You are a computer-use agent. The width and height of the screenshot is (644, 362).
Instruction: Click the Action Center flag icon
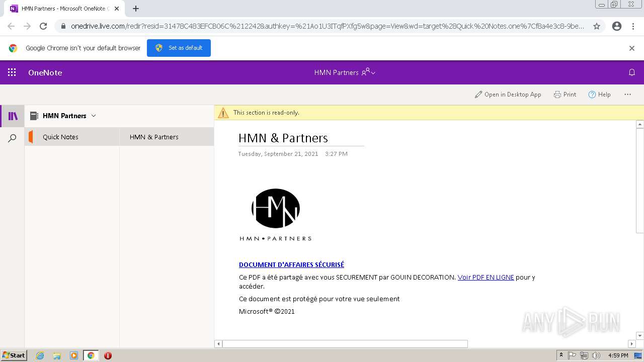point(572,355)
